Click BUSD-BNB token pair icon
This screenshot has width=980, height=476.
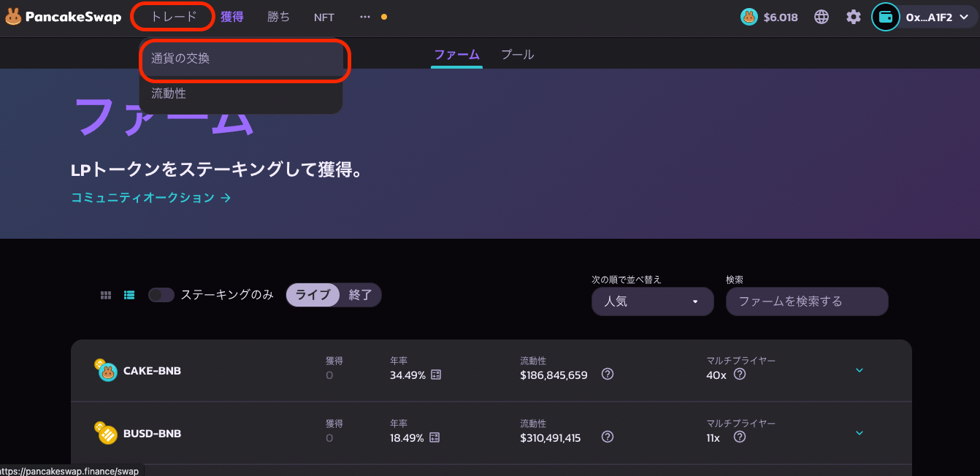click(106, 433)
